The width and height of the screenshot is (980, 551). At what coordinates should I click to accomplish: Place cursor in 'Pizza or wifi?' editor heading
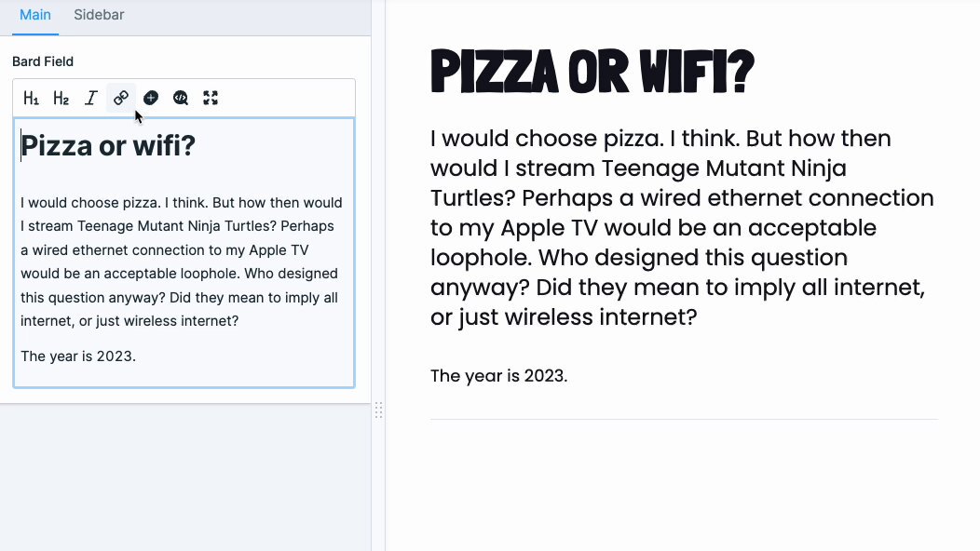click(x=108, y=145)
